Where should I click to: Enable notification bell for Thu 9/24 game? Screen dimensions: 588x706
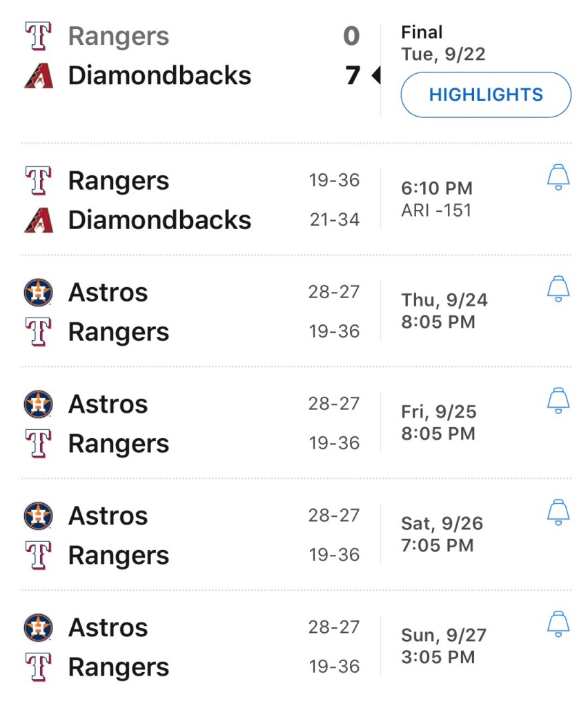coord(558,289)
